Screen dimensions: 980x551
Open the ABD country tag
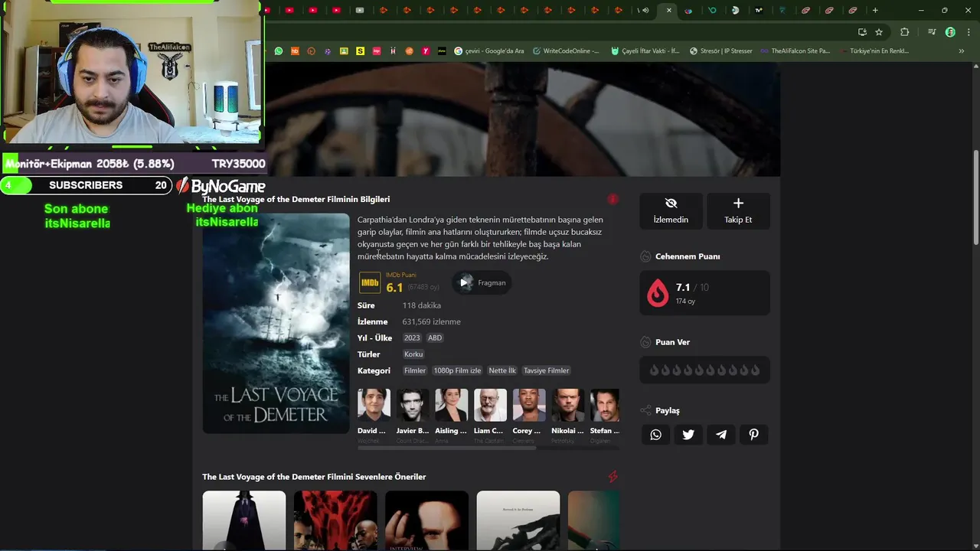435,337
